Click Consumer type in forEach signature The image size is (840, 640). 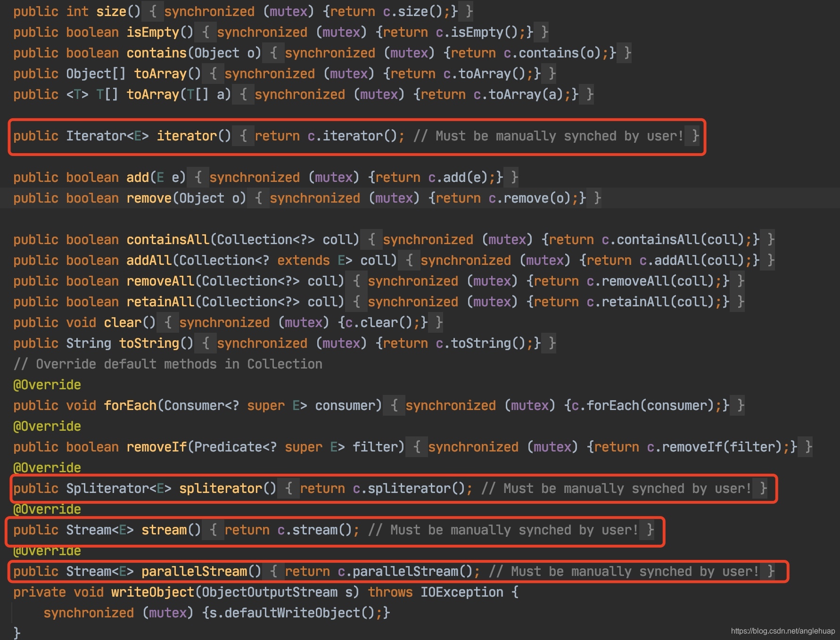[x=194, y=405]
